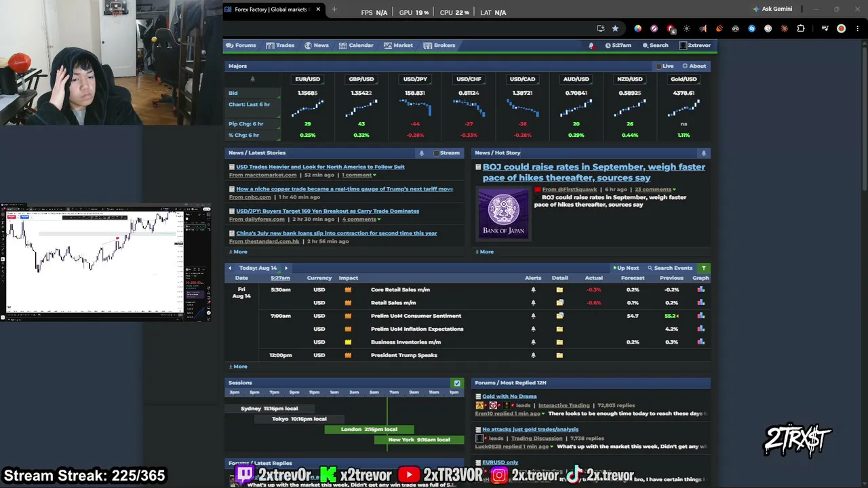Screen dimensions: 868x488
Task: Open the copper trade tariff story link
Action: click(x=344, y=189)
